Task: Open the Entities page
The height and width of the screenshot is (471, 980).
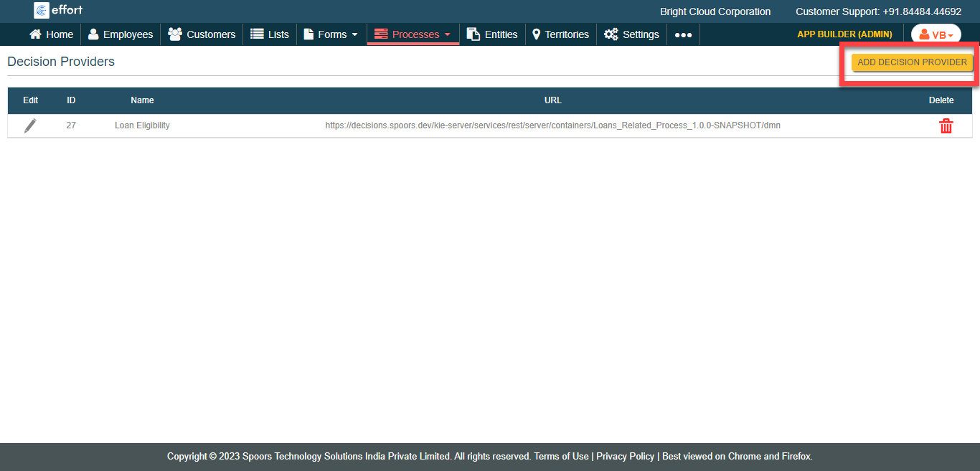Action: click(492, 34)
